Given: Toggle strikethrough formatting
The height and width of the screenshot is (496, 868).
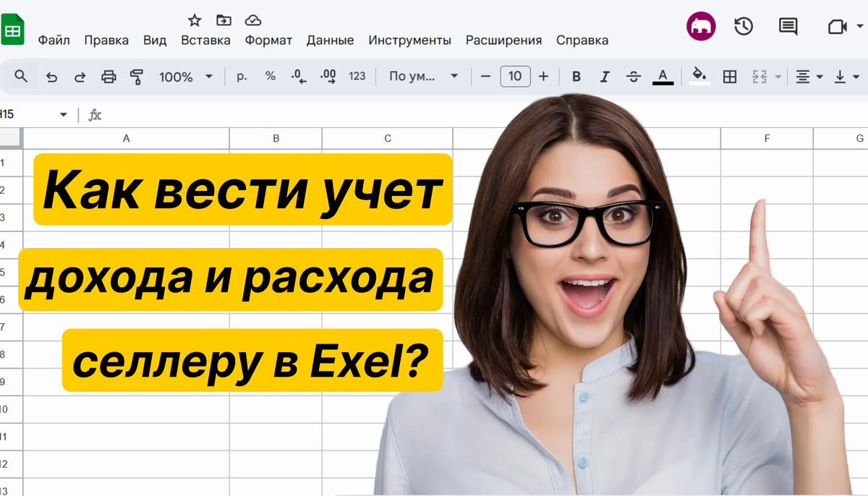Looking at the screenshot, I should tap(634, 77).
